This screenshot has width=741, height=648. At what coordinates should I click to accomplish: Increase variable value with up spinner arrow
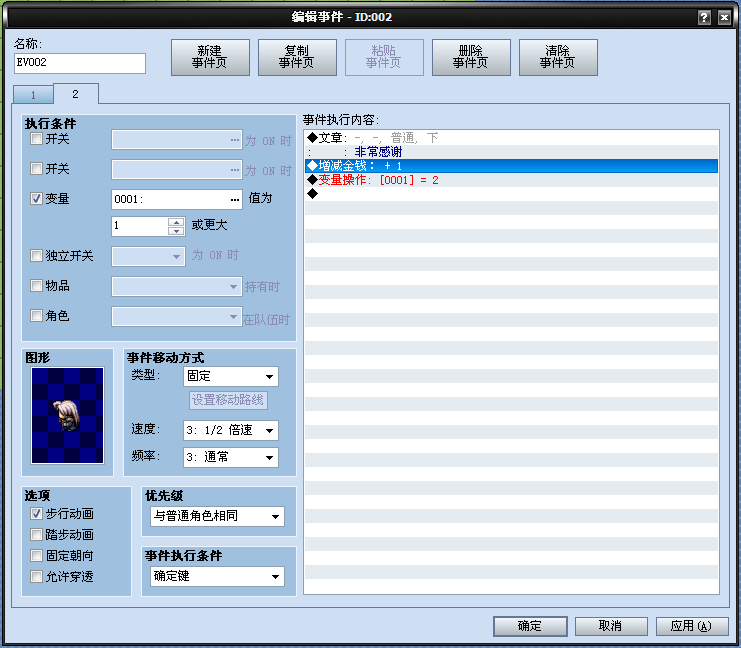point(176,222)
